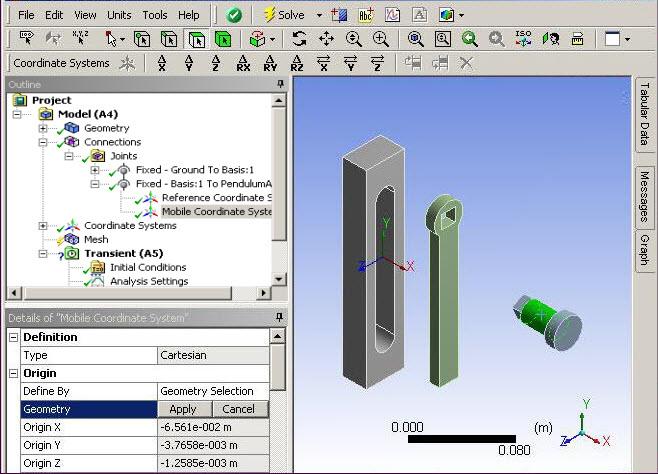Collapse the Model (A4) tree node
Image resolution: width=658 pixels, height=474 pixels.
[x=17, y=115]
